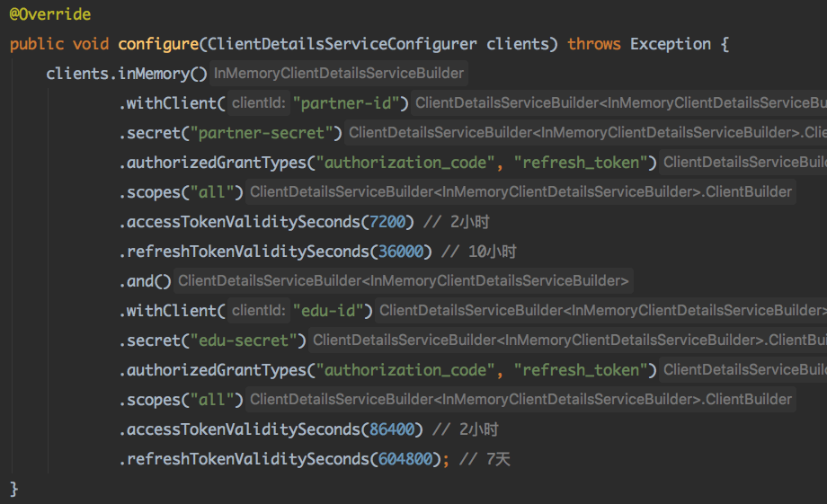Click the @Override annotation
The width and height of the screenshot is (827, 504).
click(x=50, y=15)
